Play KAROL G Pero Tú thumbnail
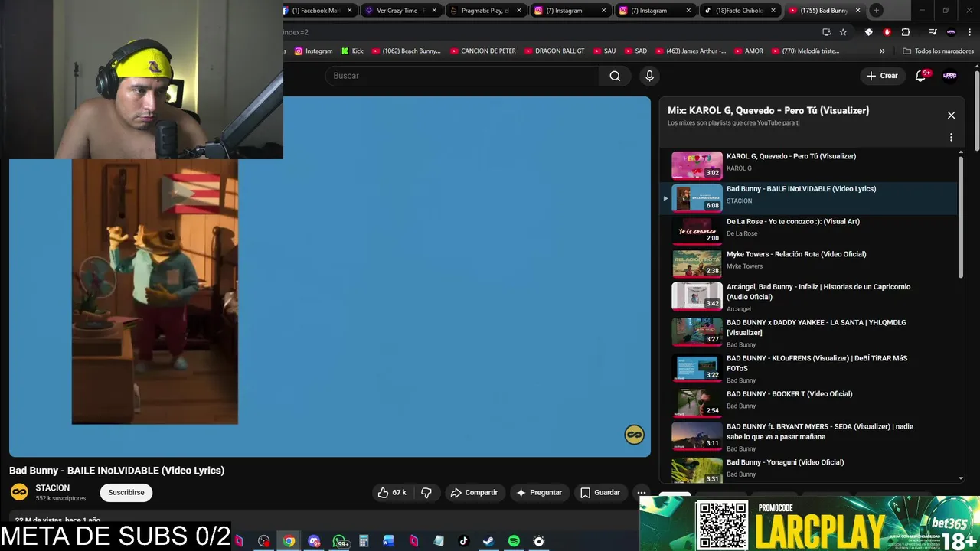980x551 pixels. (x=697, y=165)
